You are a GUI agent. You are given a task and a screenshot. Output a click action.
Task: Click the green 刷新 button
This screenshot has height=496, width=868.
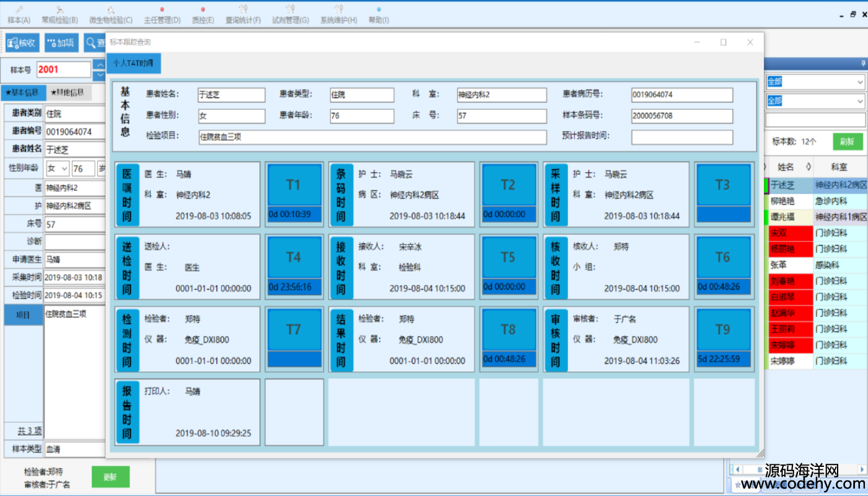pos(848,141)
